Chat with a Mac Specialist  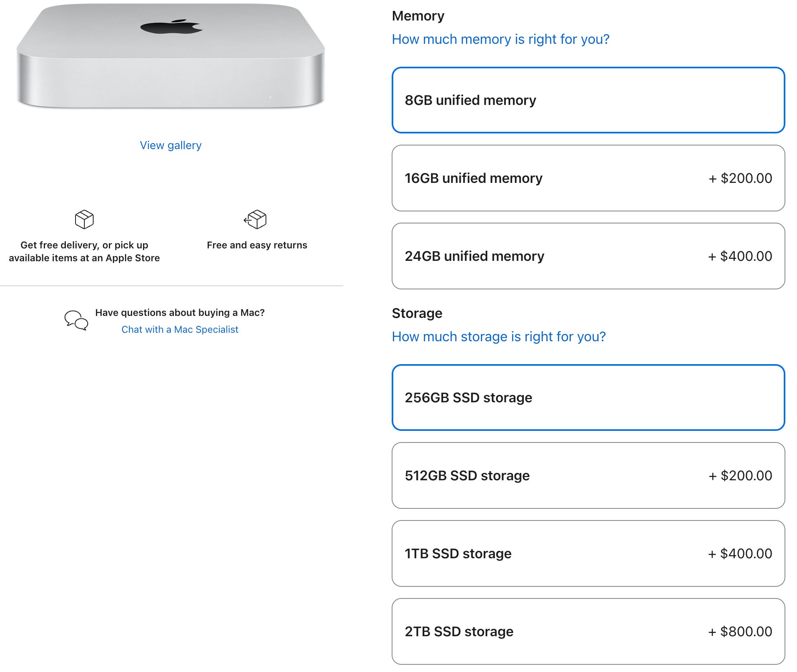pyautogui.click(x=180, y=330)
